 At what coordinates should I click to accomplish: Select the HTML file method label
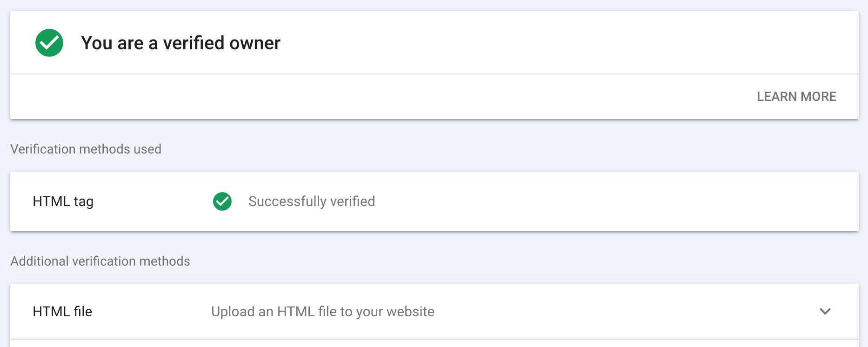tap(62, 311)
